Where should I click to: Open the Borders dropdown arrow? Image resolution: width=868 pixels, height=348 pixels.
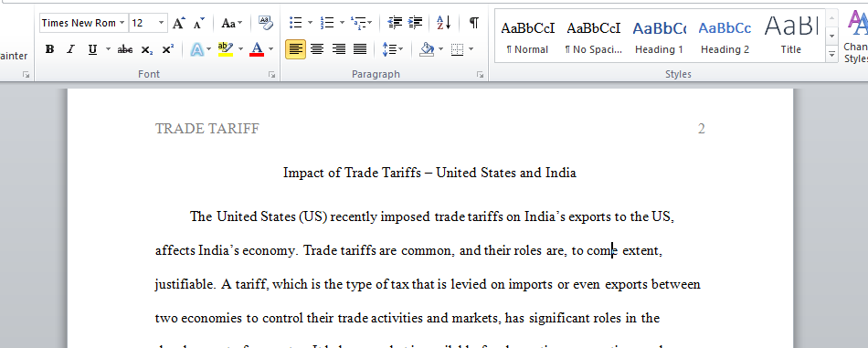tap(471, 49)
